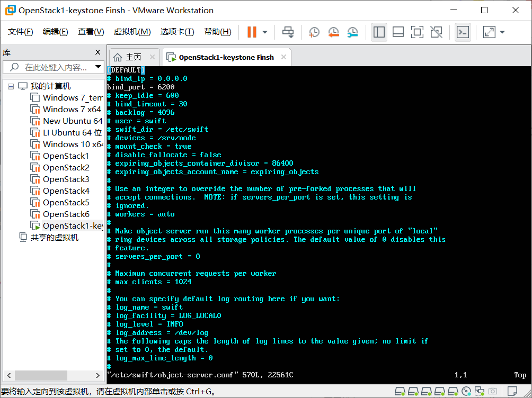Collapse the 我的计算机 tree node

(x=11, y=86)
